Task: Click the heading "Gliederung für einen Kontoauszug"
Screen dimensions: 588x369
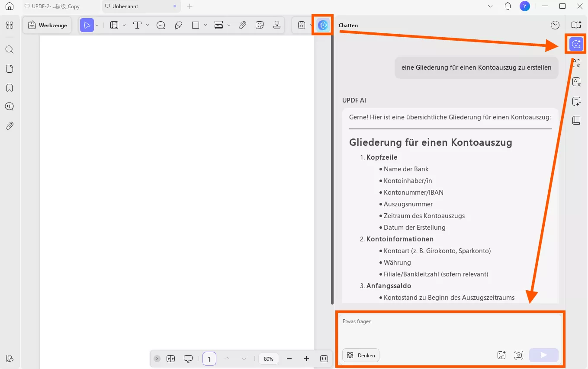Action: [431, 142]
